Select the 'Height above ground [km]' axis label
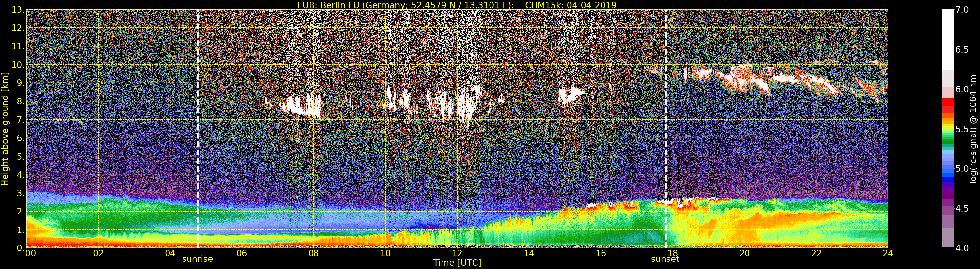 click(5, 129)
